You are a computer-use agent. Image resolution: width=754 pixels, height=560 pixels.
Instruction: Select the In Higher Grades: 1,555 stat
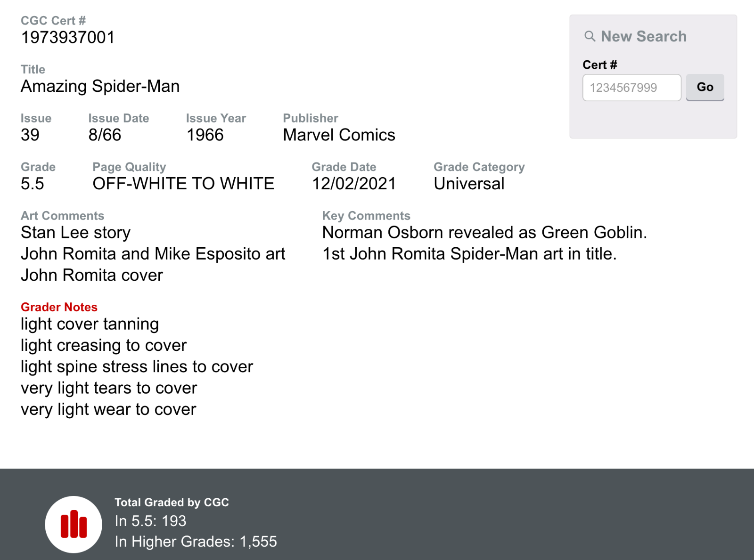(x=196, y=542)
